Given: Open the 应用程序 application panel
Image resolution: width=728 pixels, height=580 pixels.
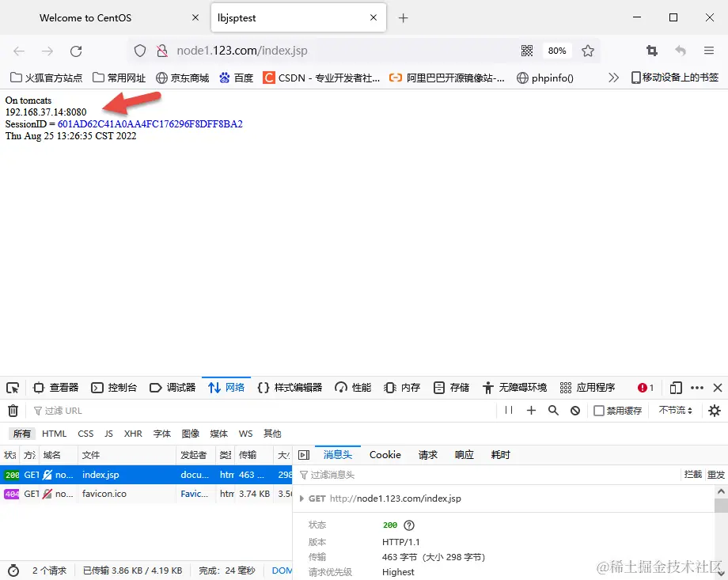Looking at the screenshot, I should pos(587,388).
